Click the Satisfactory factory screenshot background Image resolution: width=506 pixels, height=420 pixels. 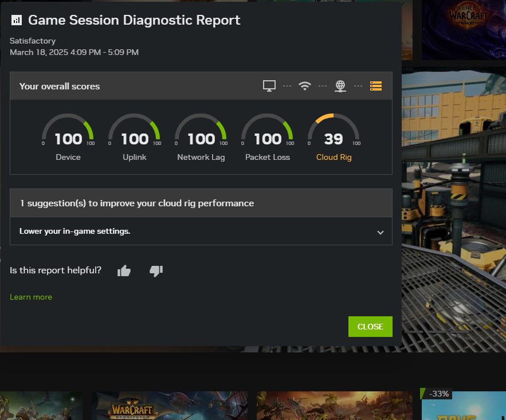coord(454,210)
